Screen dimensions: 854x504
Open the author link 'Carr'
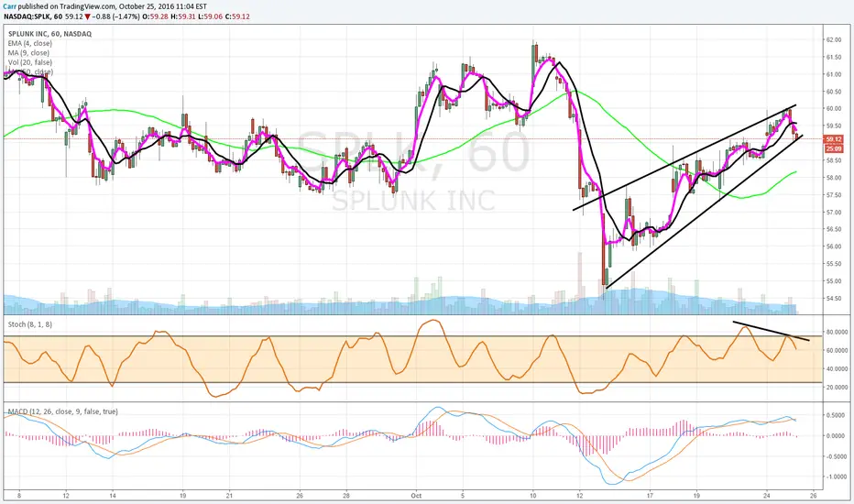click(9, 6)
